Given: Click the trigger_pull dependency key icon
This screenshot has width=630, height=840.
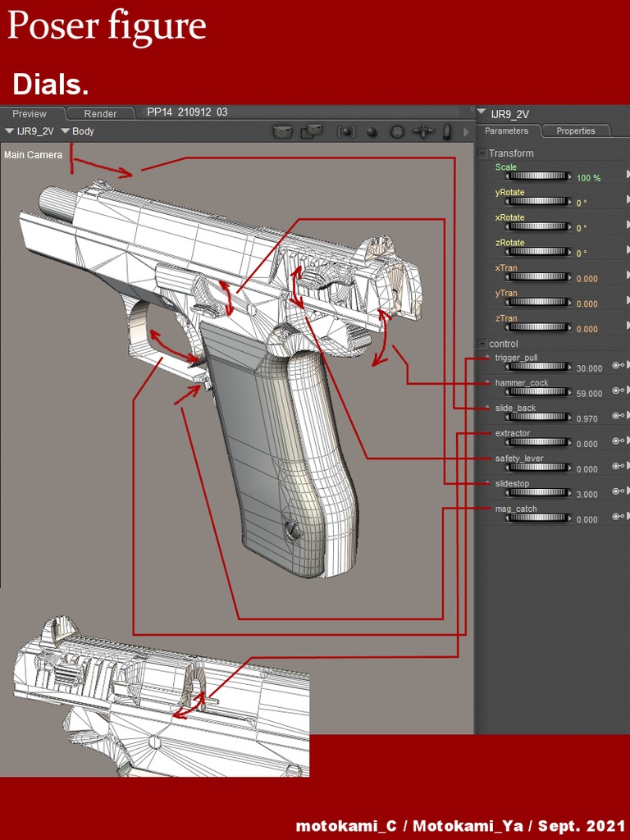Looking at the screenshot, I should click(617, 365).
